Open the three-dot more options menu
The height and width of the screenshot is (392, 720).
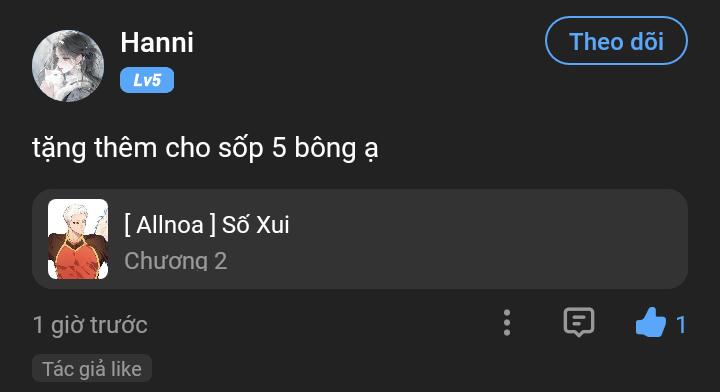point(507,323)
